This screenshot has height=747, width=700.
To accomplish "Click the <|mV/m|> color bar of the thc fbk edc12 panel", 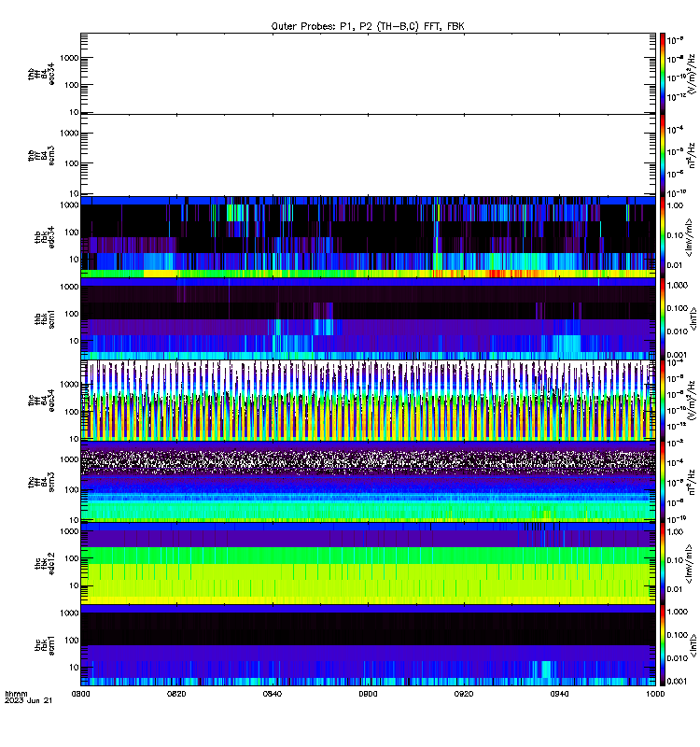I will (x=663, y=564).
